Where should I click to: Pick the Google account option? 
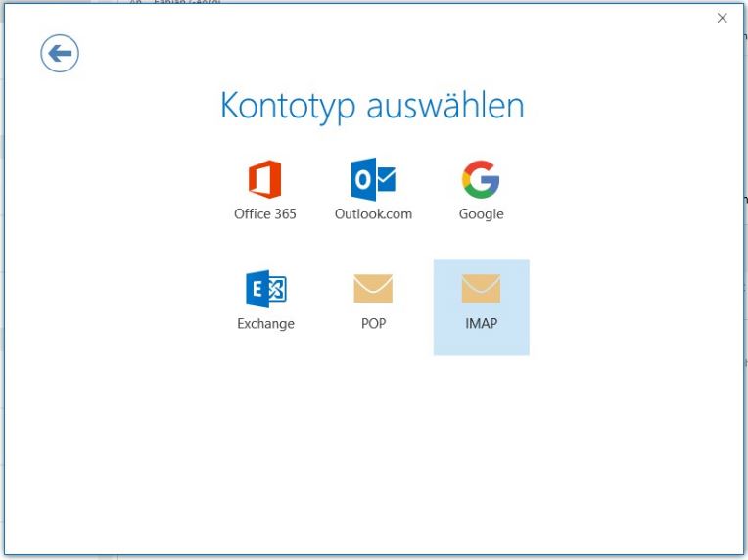(x=481, y=191)
